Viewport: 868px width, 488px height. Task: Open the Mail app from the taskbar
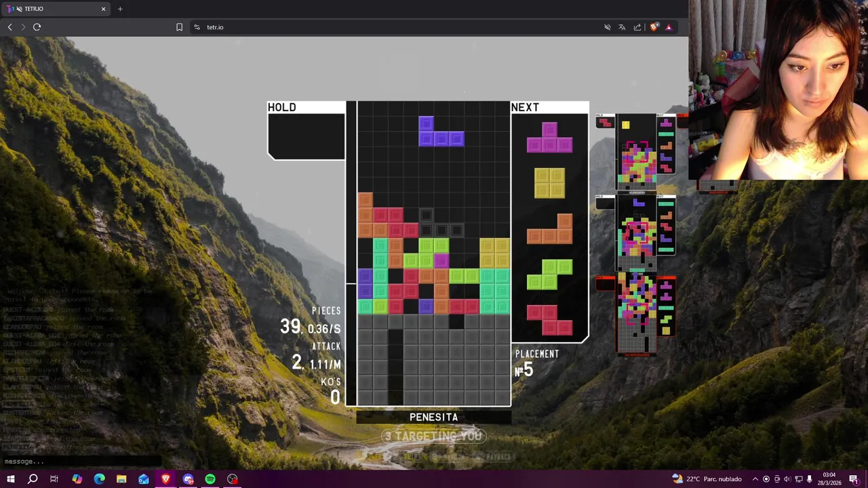[x=144, y=479]
